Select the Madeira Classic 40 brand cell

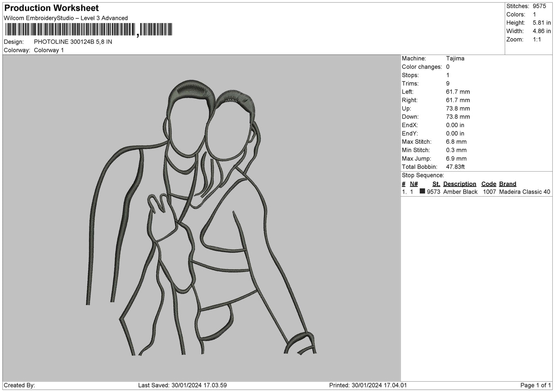pos(525,192)
